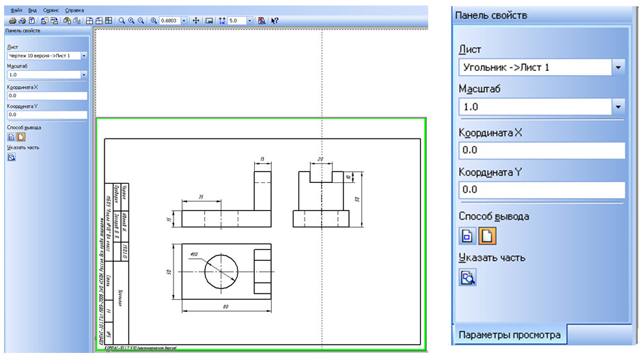
Task: Click the step field showing 5.0
Action: tap(237, 20)
